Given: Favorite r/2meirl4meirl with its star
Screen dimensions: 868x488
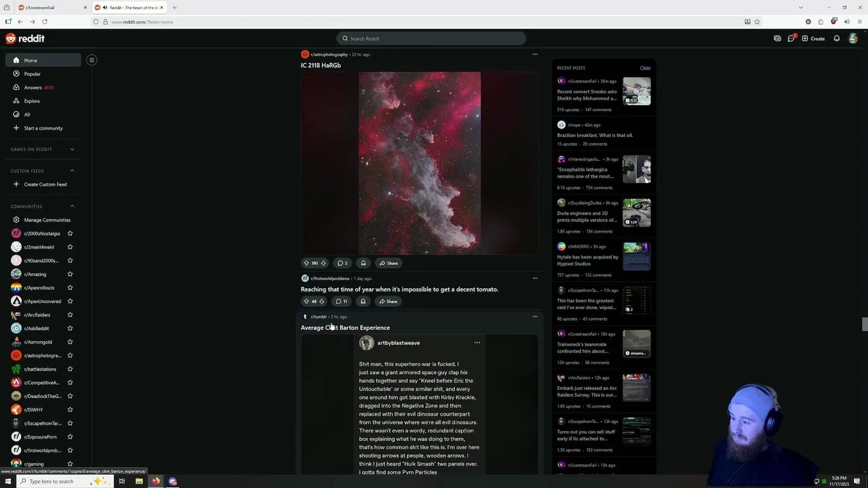Looking at the screenshot, I should [70, 247].
